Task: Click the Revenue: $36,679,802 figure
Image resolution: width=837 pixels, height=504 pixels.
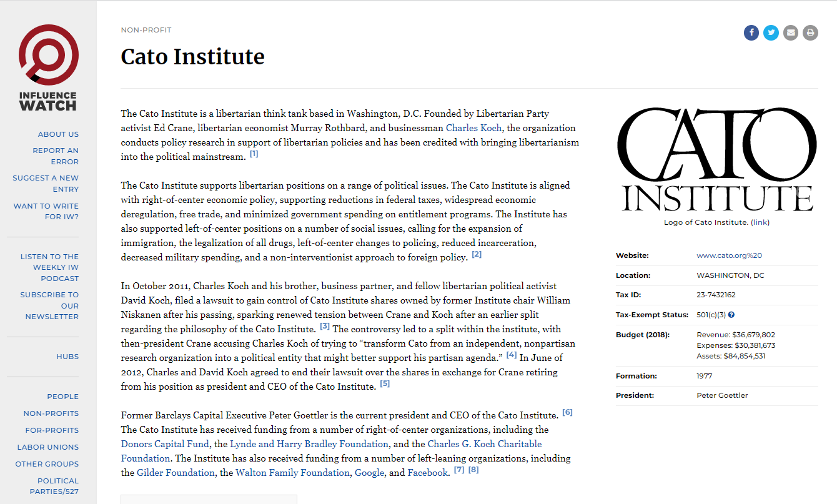Action: coord(736,335)
